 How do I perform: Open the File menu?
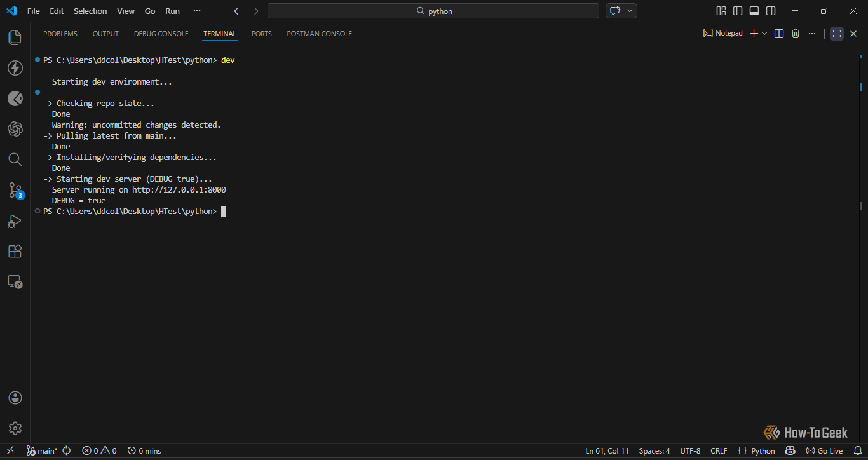point(34,11)
